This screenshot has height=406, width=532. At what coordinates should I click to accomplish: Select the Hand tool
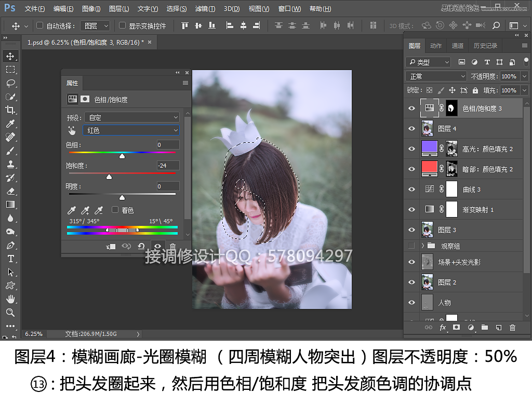pos(10,299)
